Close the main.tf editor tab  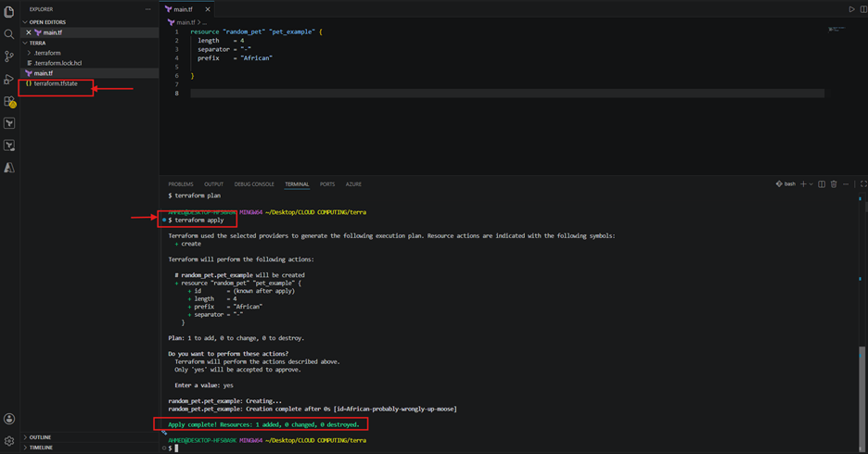[x=208, y=9]
